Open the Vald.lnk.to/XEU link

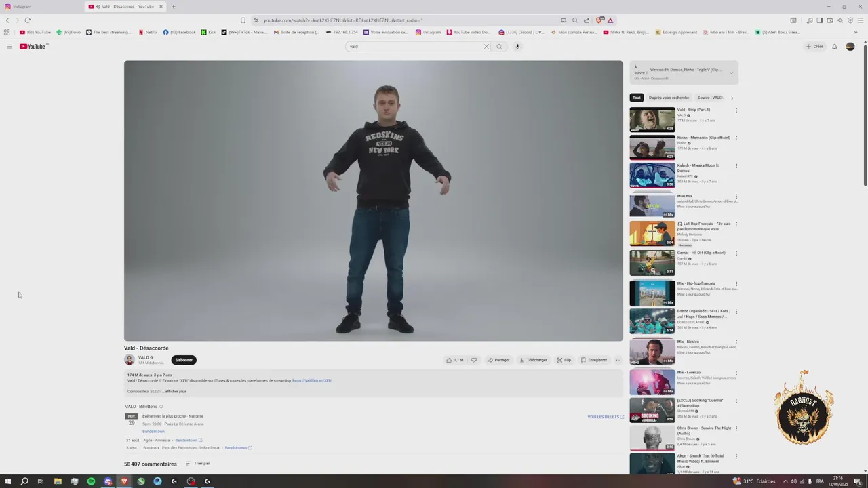pos(312,381)
